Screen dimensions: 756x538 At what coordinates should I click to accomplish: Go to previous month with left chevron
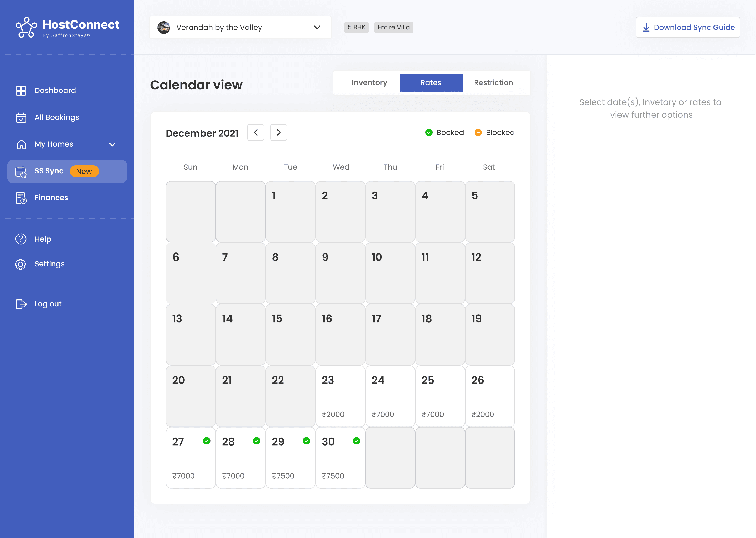255,132
